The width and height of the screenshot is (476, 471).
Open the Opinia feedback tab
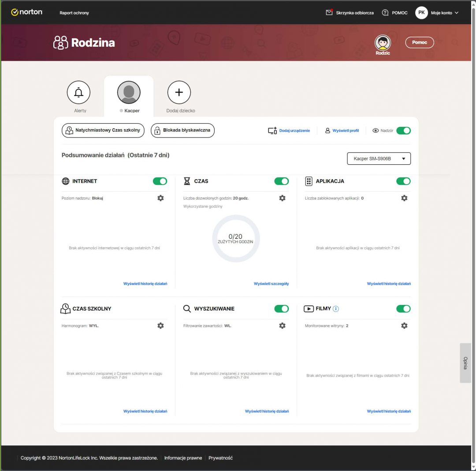(x=465, y=363)
